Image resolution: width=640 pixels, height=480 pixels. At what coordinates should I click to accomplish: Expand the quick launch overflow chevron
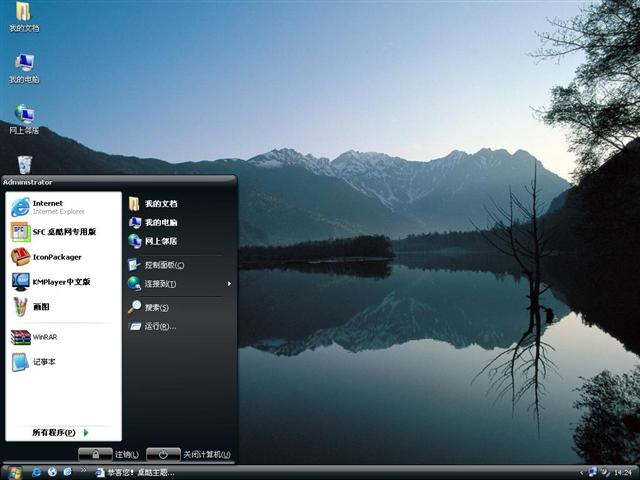click(x=84, y=470)
